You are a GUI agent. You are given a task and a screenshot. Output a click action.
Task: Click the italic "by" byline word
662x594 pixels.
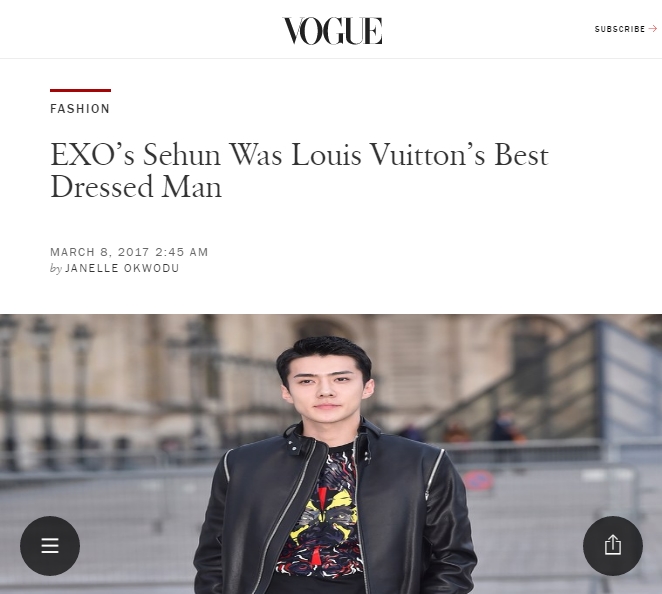point(56,269)
